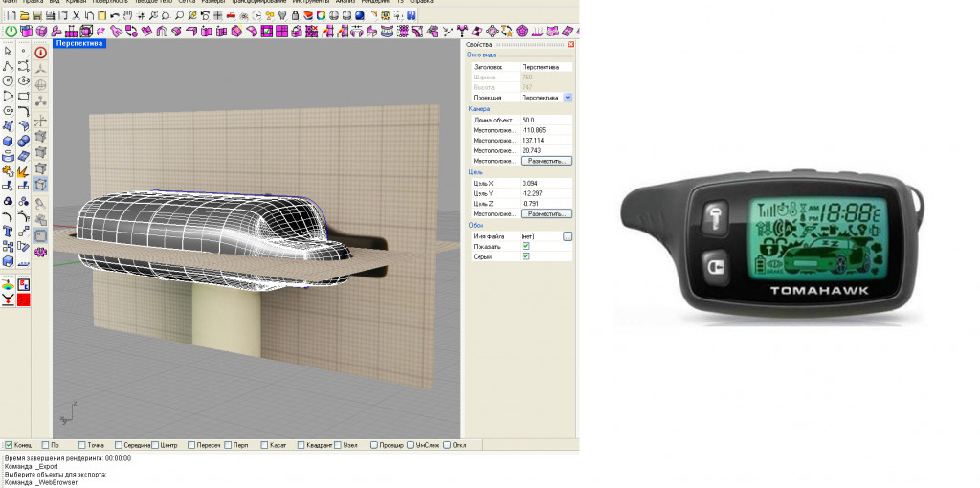Screen dimensions: 980x488
Task: Click the Undo arrow icon
Action: [x=115, y=15]
